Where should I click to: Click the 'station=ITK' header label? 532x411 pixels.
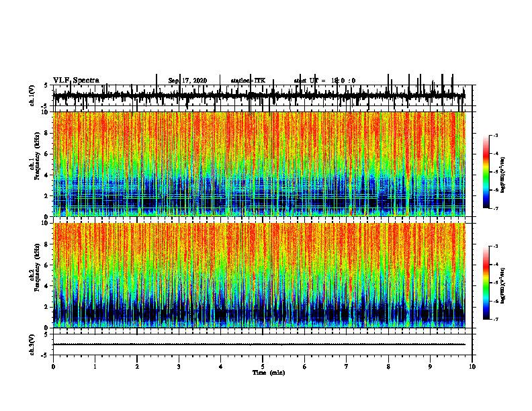tap(248, 81)
